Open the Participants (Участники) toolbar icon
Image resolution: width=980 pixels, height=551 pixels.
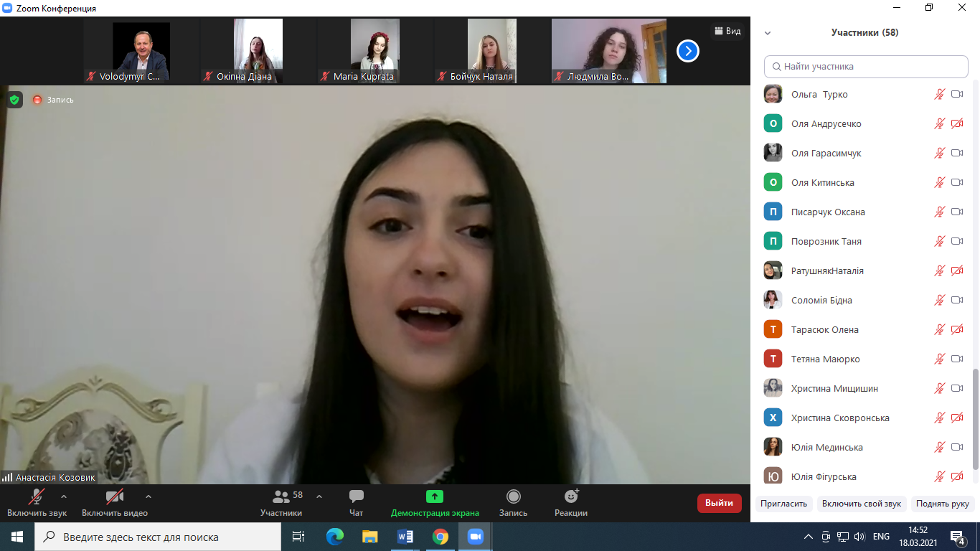281,497
